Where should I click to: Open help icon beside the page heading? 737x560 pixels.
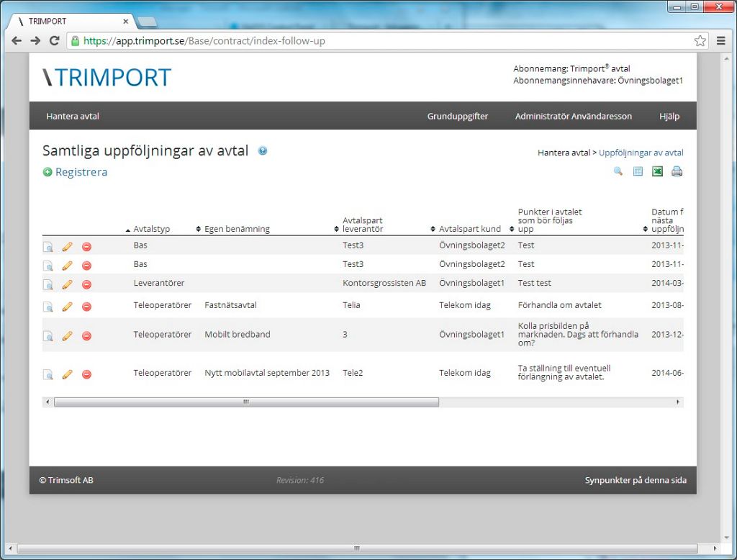pyautogui.click(x=263, y=151)
